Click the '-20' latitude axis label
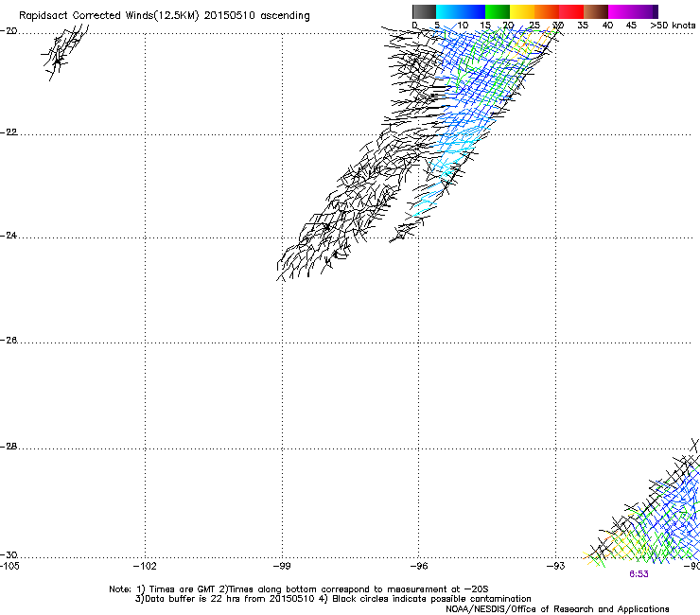The width and height of the screenshot is (700, 615). point(9,31)
